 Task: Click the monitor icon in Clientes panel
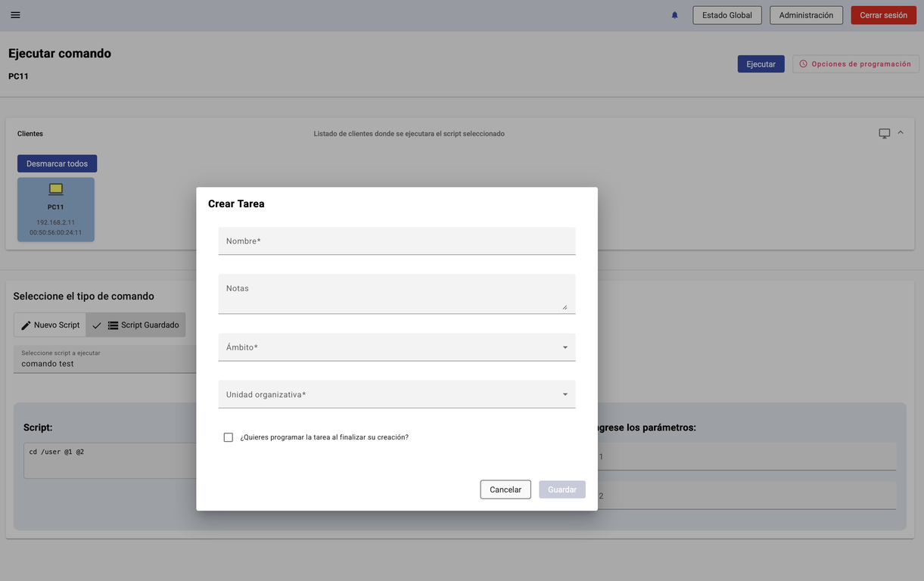884,134
